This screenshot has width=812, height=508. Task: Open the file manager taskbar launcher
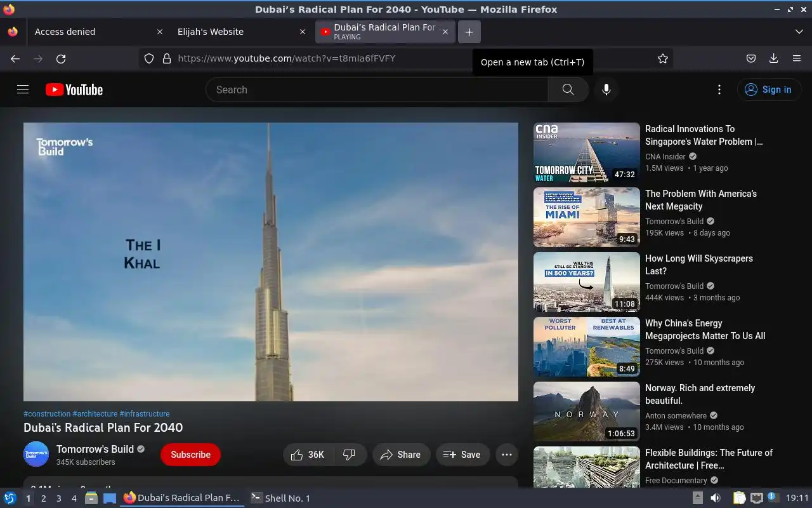pos(91,498)
